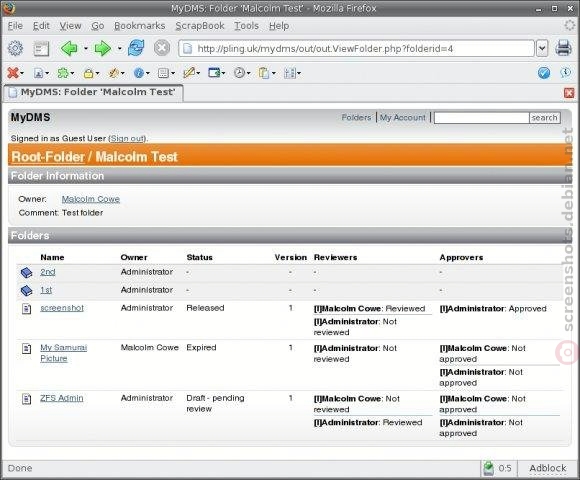Click the options sliders icon ending the second toolbar
Image resolution: width=580 pixels, height=480 pixels.
click(x=292, y=73)
